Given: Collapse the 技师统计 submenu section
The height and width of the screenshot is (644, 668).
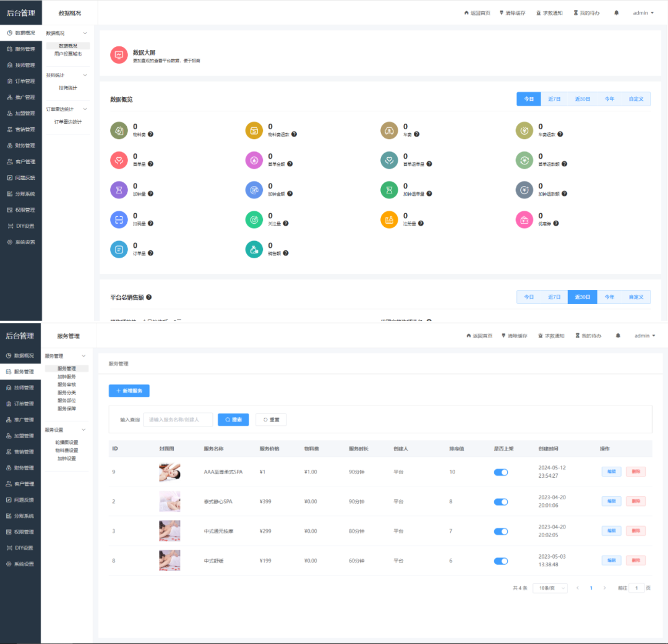Looking at the screenshot, I should pyautogui.click(x=85, y=75).
